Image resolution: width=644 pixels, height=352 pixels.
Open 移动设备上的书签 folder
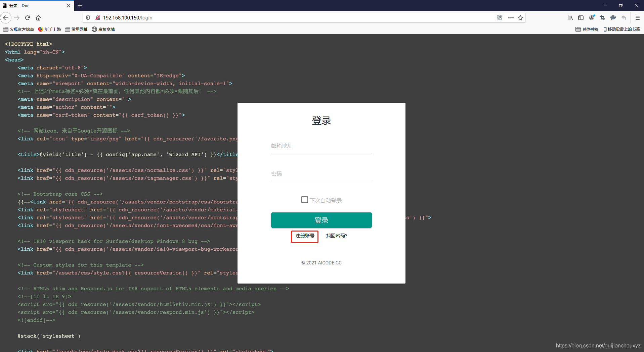pyautogui.click(x=621, y=29)
